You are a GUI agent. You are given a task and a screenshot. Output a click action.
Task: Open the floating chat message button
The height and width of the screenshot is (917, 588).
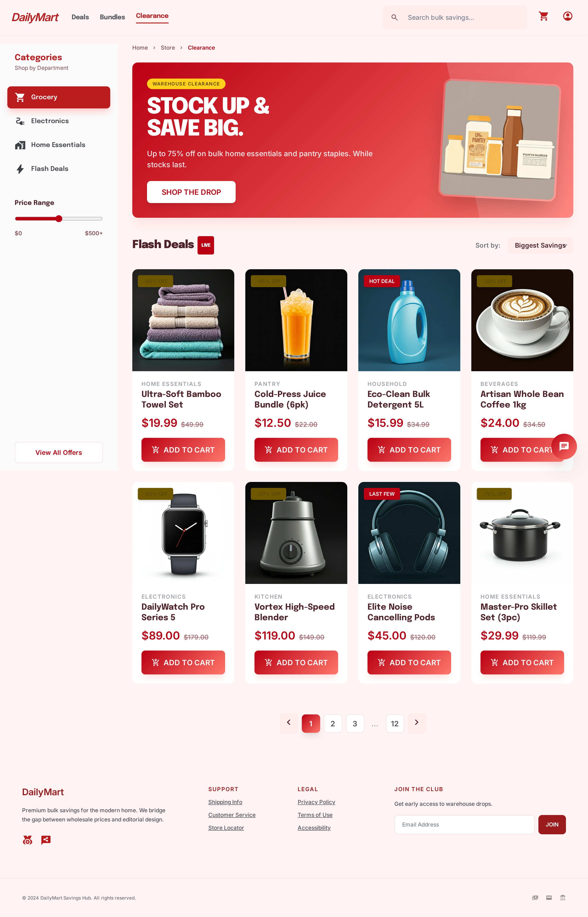pos(564,446)
